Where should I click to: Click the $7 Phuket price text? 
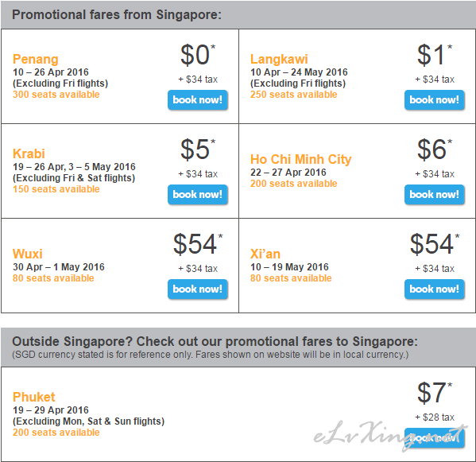point(435,393)
